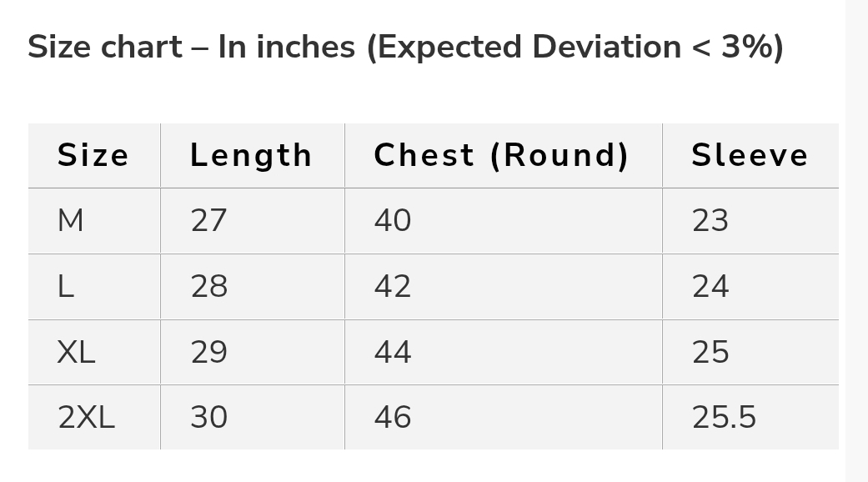Select the 2XL size row label
Screen dimensions: 868x482
pos(86,418)
